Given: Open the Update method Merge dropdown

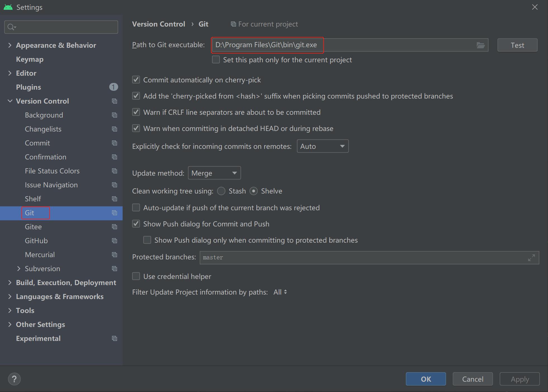Looking at the screenshot, I should click(x=214, y=173).
